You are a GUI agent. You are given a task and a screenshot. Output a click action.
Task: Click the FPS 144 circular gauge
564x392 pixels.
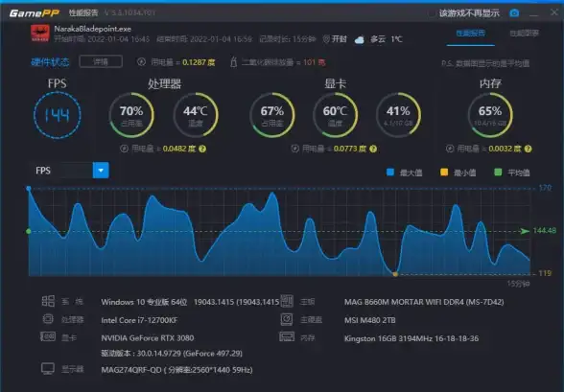pyautogui.click(x=58, y=115)
